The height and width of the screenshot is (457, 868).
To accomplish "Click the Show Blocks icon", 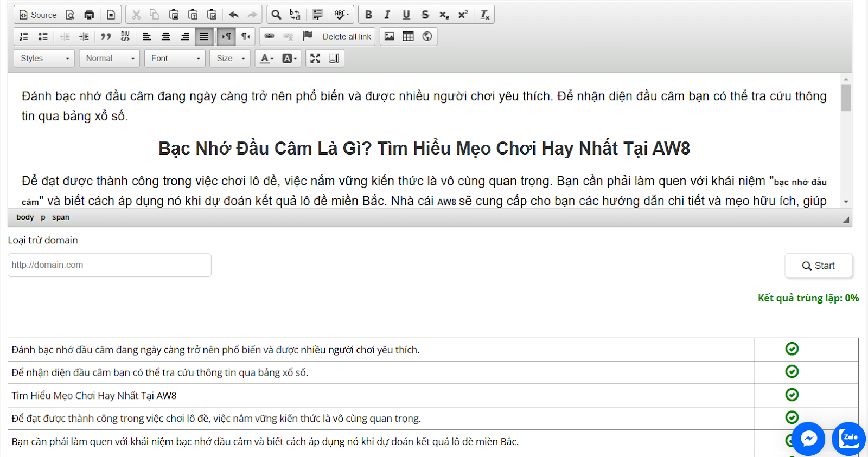I will (334, 58).
